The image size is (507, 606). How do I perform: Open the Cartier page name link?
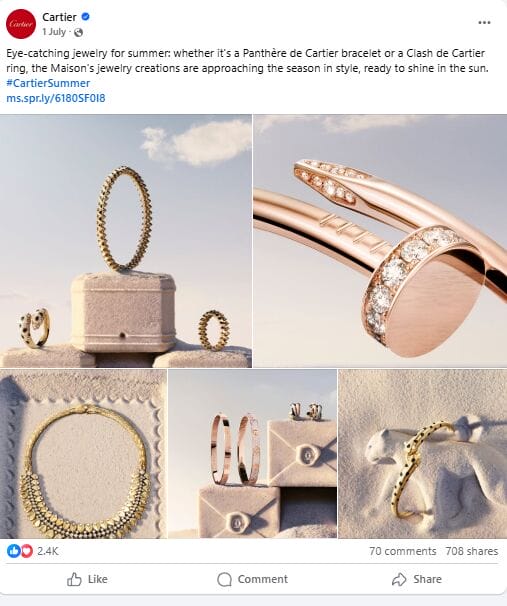click(60, 17)
